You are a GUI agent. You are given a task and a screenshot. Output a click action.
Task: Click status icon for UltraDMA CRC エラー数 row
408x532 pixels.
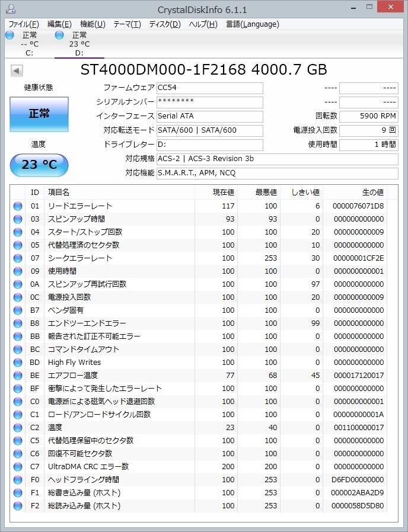click(x=18, y=467)
